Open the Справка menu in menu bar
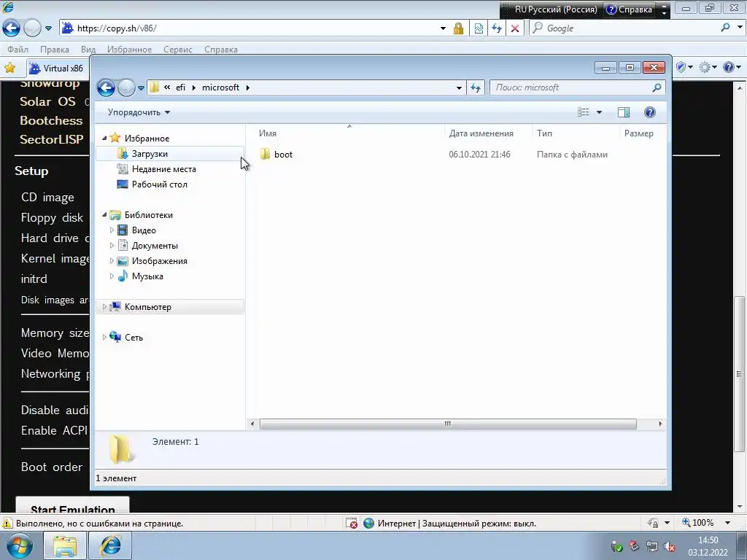 pyautogui.click(x=220, y=50)
